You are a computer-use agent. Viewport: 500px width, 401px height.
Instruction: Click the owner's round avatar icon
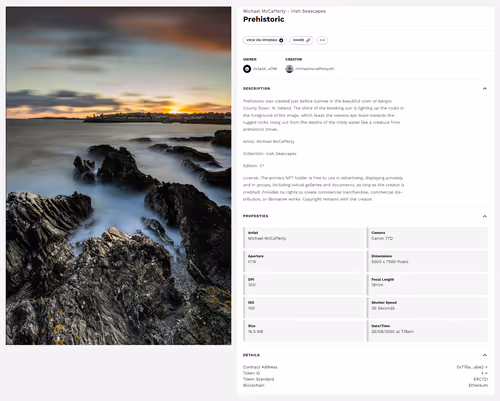[x=247, y=69]
